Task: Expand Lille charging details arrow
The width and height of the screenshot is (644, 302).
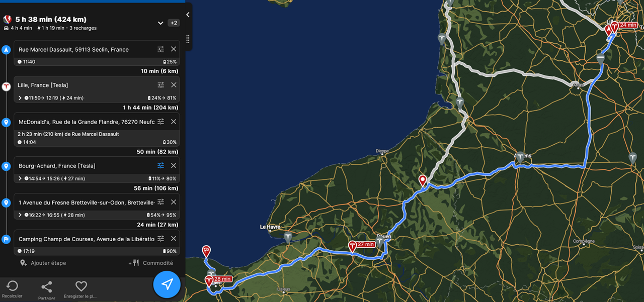Action: (x=20, y=98)
